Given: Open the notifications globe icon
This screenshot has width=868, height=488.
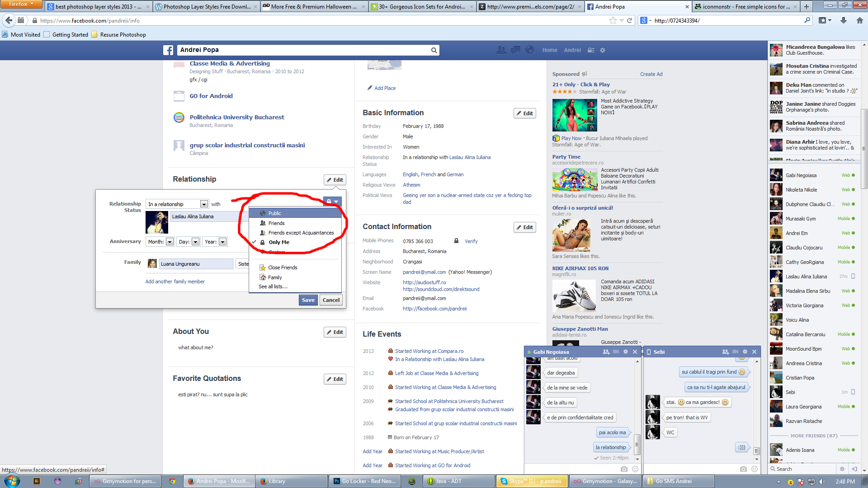Looking at the screenshot, I should point(530,50).
